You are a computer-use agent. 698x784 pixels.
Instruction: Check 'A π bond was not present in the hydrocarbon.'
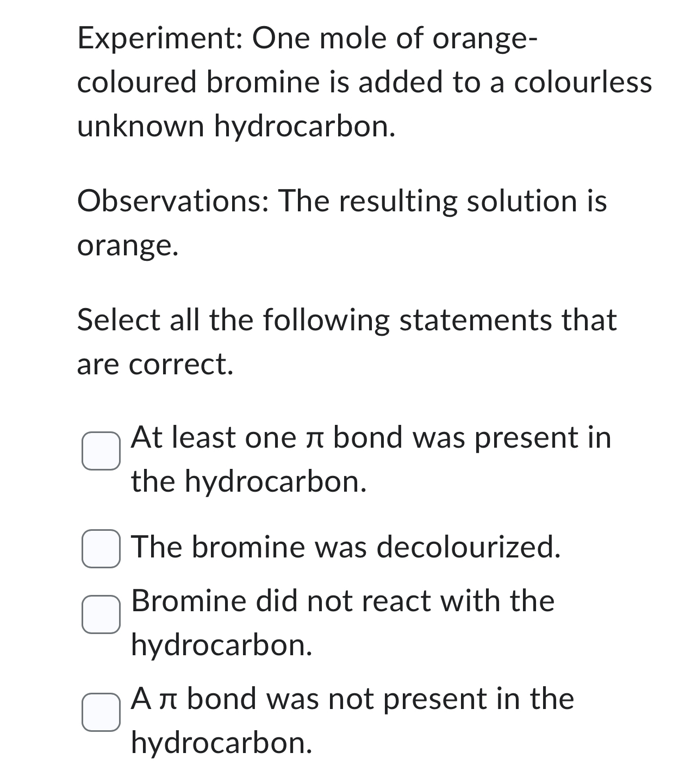click(102, 713)
